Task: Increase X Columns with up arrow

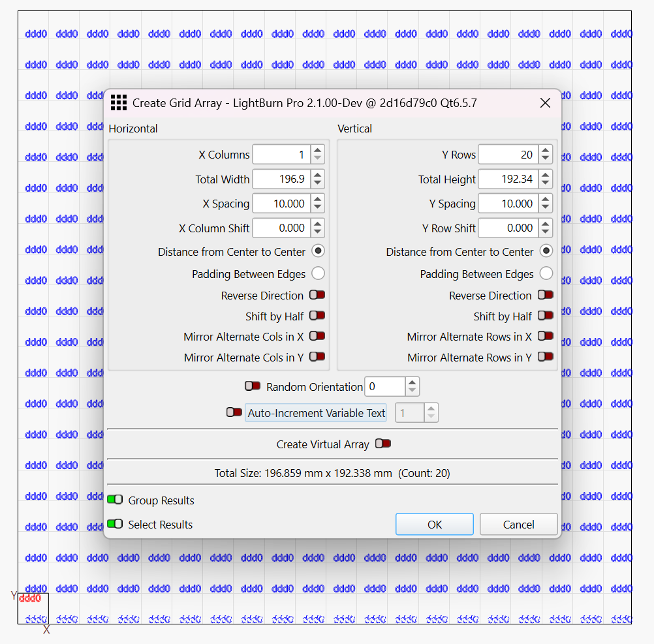Action: click(x=317, y=151)
